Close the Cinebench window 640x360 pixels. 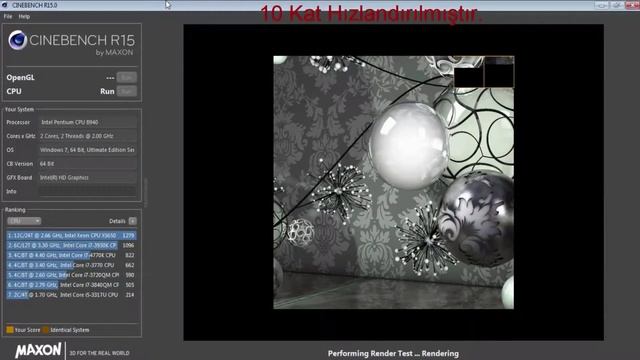point(632,5)
